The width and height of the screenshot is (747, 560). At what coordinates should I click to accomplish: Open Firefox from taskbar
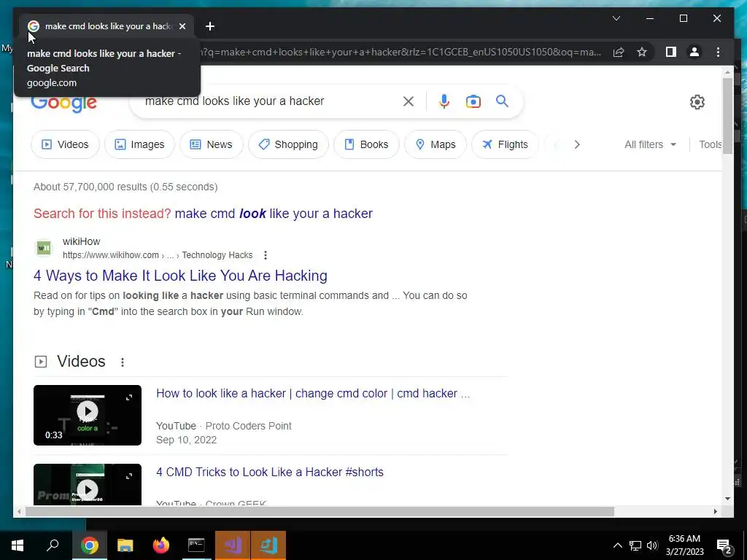[161, 545]
